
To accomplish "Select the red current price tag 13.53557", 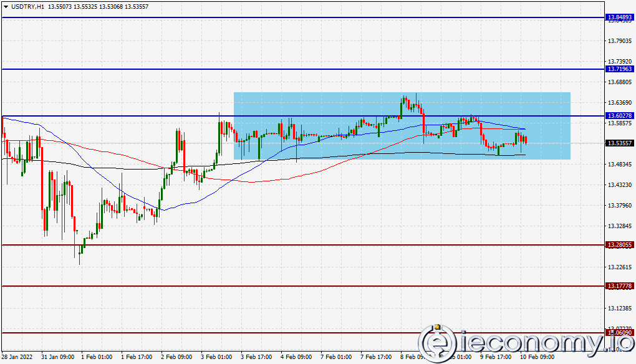I will point(620,143).
